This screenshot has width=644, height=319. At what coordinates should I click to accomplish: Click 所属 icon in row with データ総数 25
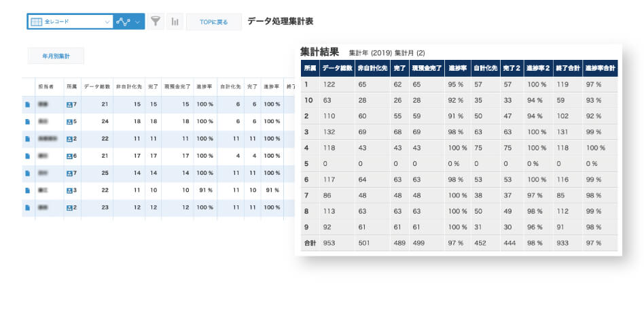(69, 173)
